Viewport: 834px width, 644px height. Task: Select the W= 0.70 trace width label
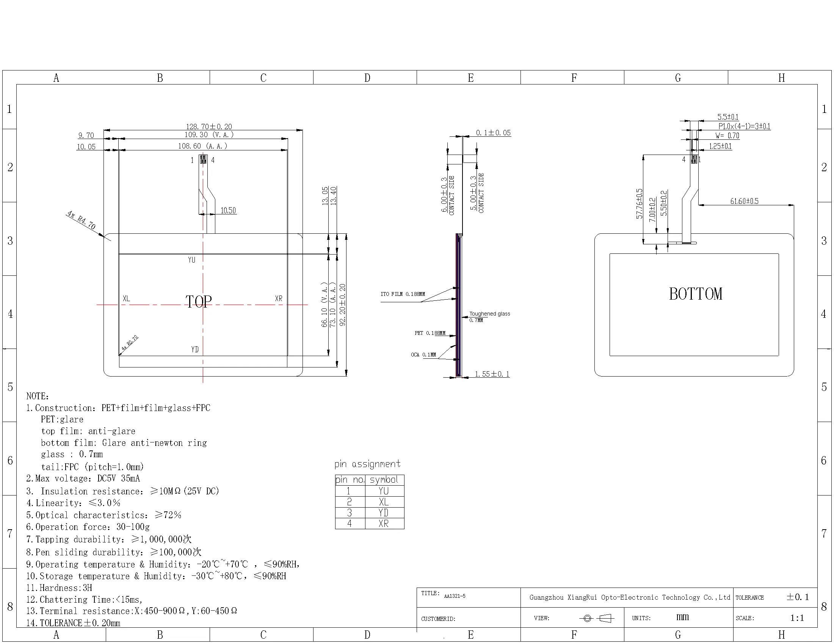coord(727,136)
